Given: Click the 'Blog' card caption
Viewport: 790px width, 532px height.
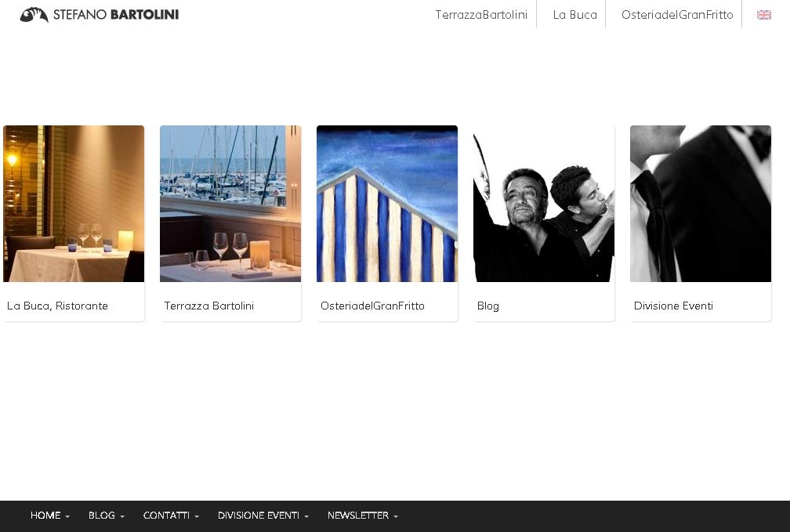Looking at the screenshot, I should point(488,306).
